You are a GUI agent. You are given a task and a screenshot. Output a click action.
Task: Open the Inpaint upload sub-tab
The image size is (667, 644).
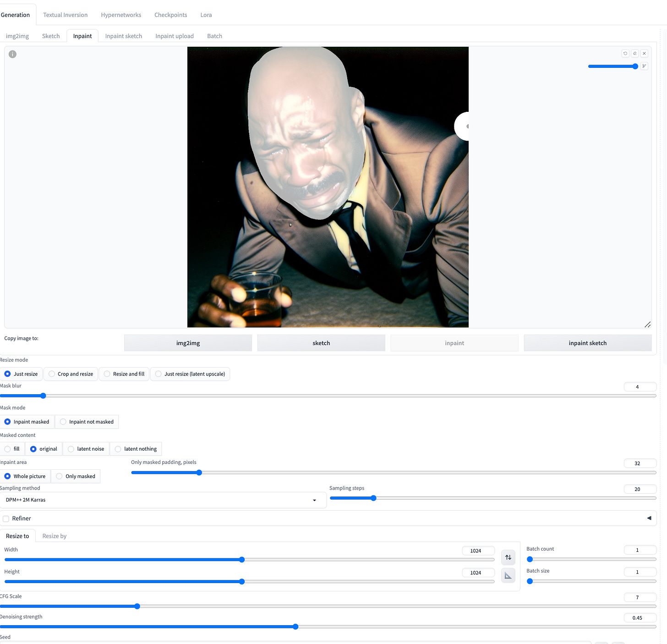pos(175,36)
